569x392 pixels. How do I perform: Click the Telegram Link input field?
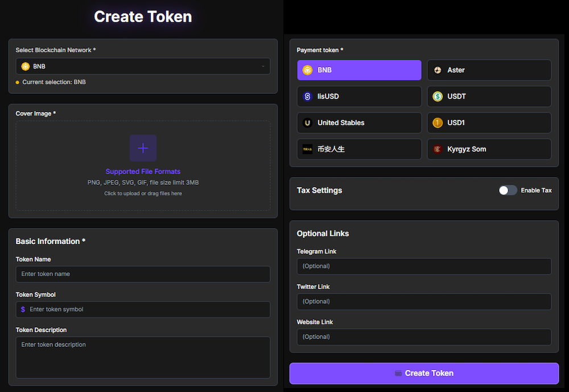424,266
